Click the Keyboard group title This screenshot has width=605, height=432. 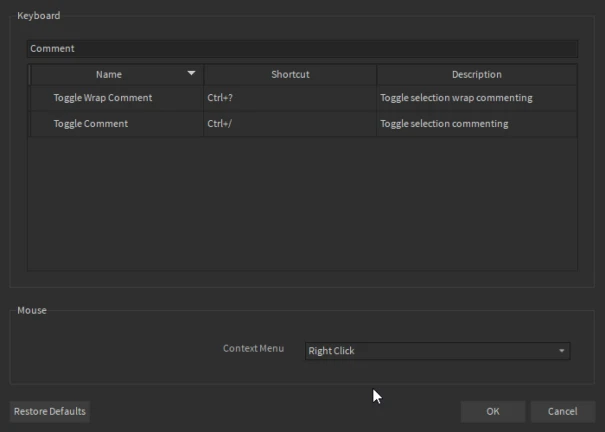click(x=38, y=15)
